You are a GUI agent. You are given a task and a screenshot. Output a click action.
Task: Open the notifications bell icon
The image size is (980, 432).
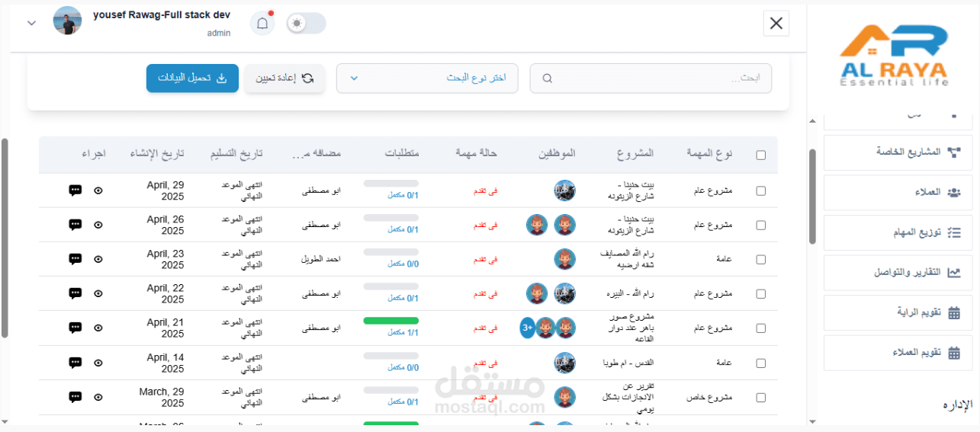tap(262, 24)
